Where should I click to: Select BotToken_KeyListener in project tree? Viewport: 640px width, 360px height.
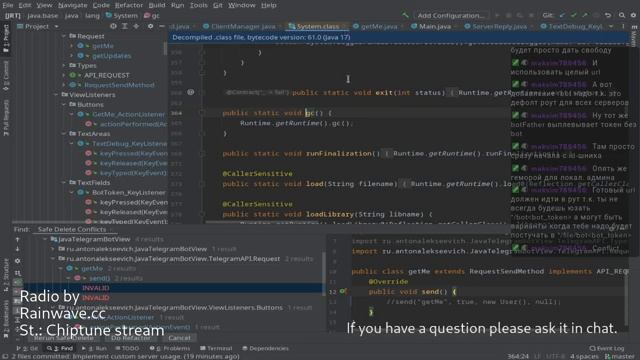pos(129,193)
